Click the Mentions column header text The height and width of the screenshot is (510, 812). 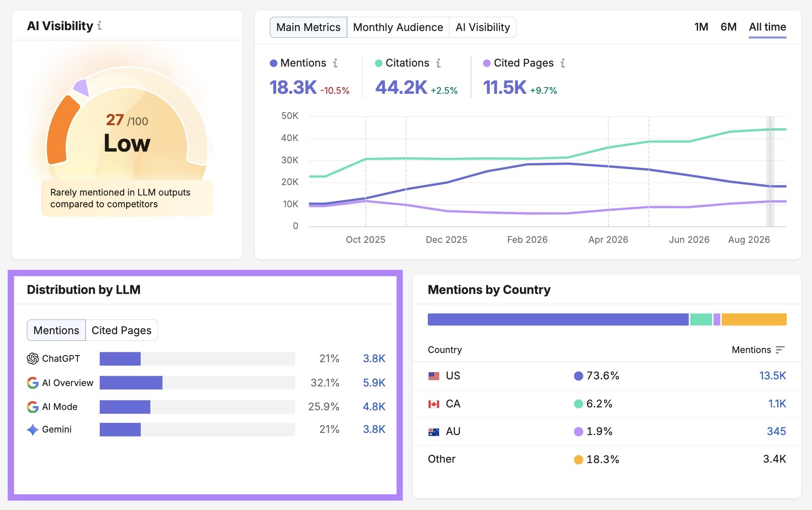751,350
